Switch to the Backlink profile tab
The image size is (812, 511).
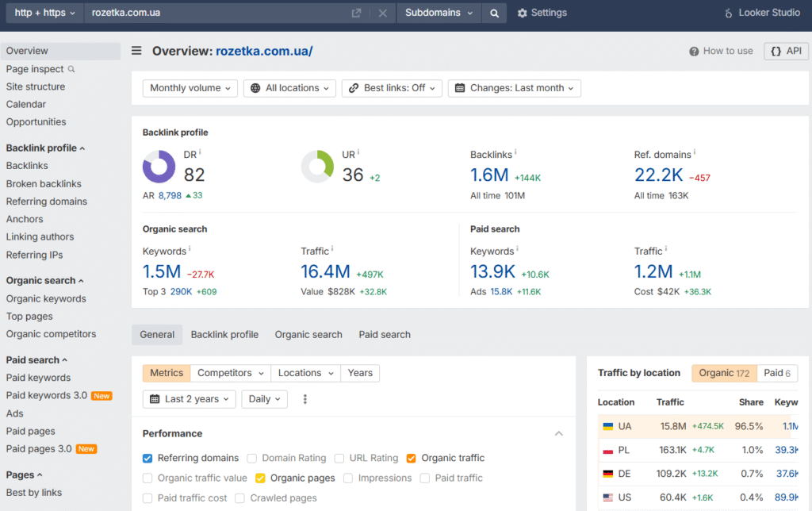(224, 334)
